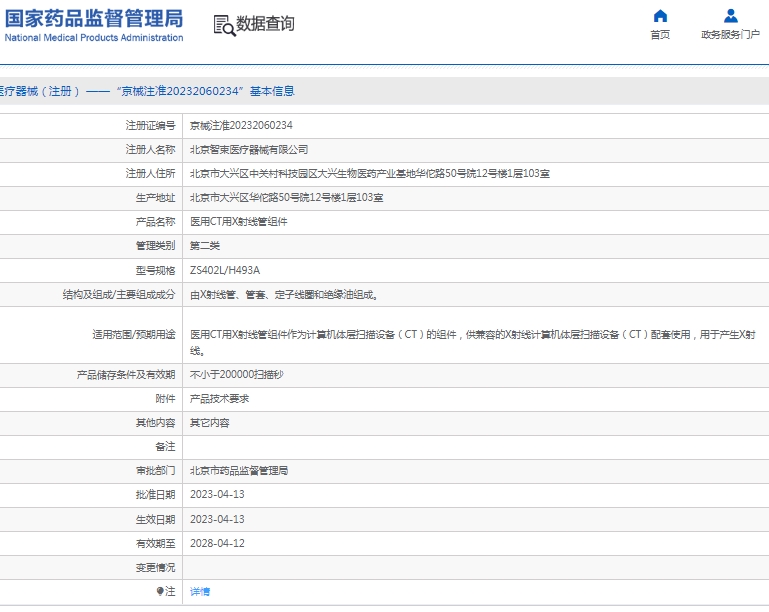The image size is (769, 612).
Task: Click the 注册证编号 label
Action: pyautogui.click(x=150, y=126)
